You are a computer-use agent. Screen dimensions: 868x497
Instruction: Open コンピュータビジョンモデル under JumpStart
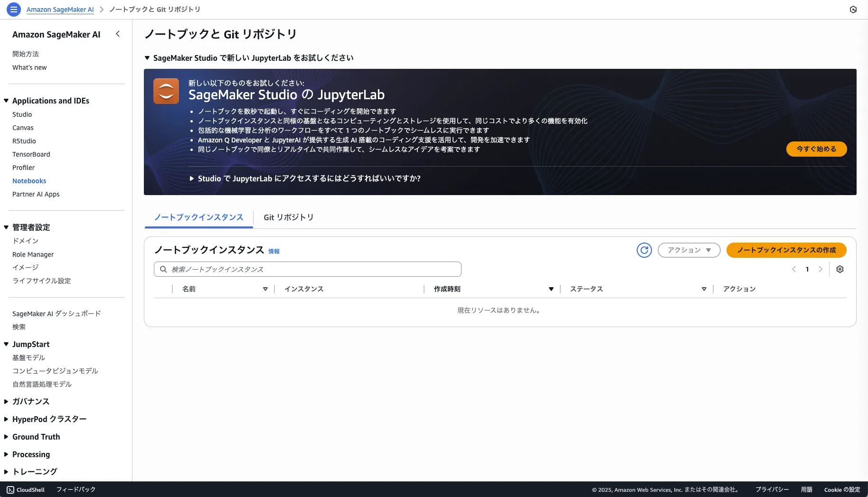point(55,371)
